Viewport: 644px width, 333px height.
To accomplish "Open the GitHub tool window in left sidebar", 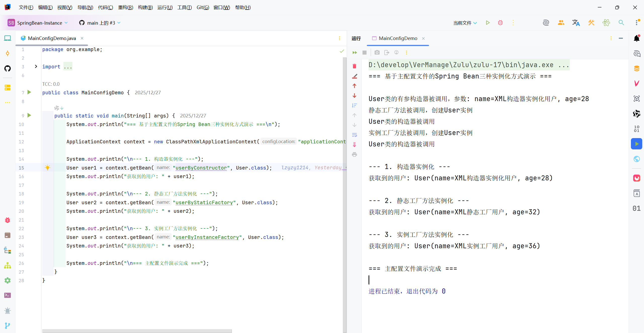I will point(8,68).
